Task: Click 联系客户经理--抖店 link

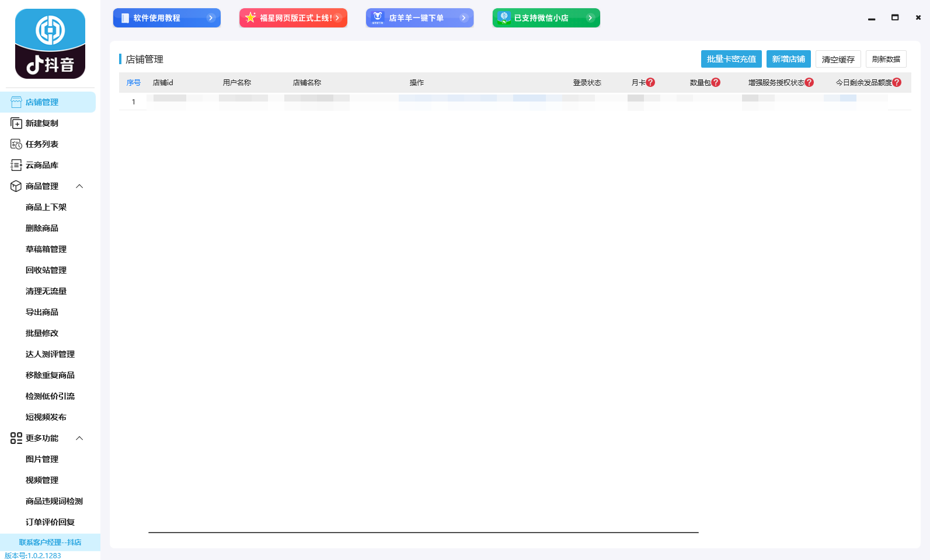Action: tap(50, 542)
